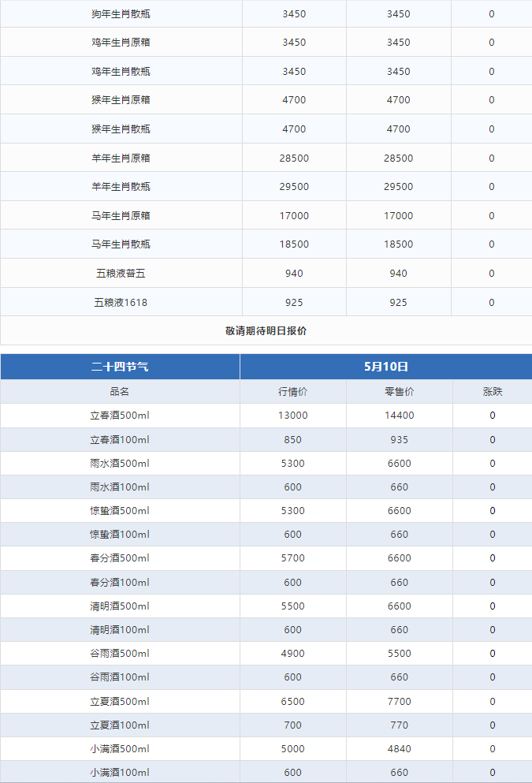
Task: Click the 谷雨酒100ml product name
Action: pos(120,677)
